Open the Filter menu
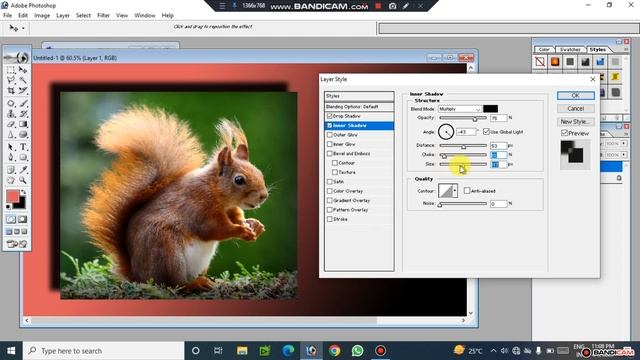This screenshot has width=640, height=360. (x=103, y=15)
